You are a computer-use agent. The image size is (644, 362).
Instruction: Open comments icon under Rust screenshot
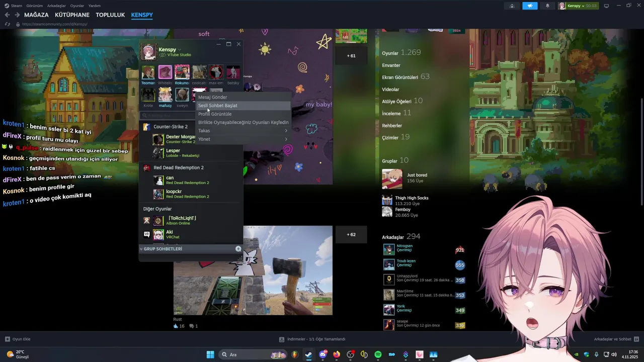(191, 326)
